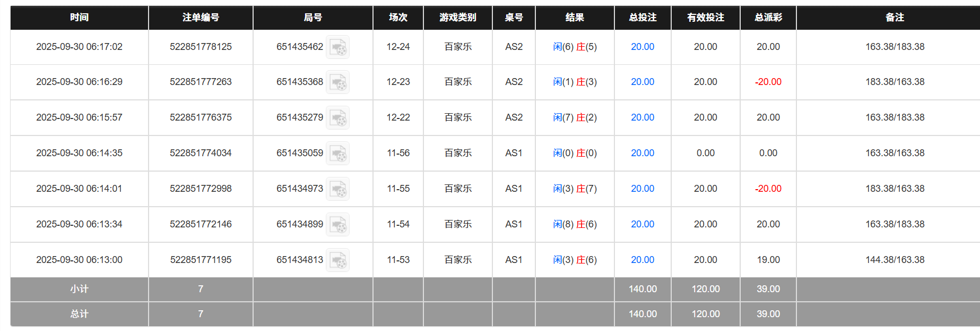View video replay for round 651434973
Viewport: 980px width, 331px height.
(337, 189)
